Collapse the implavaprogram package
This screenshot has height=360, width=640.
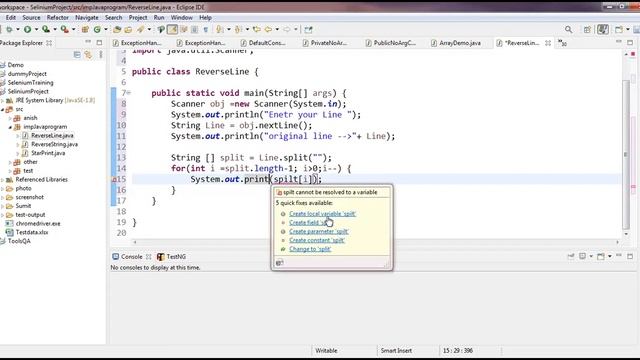(x=10, y=127)
